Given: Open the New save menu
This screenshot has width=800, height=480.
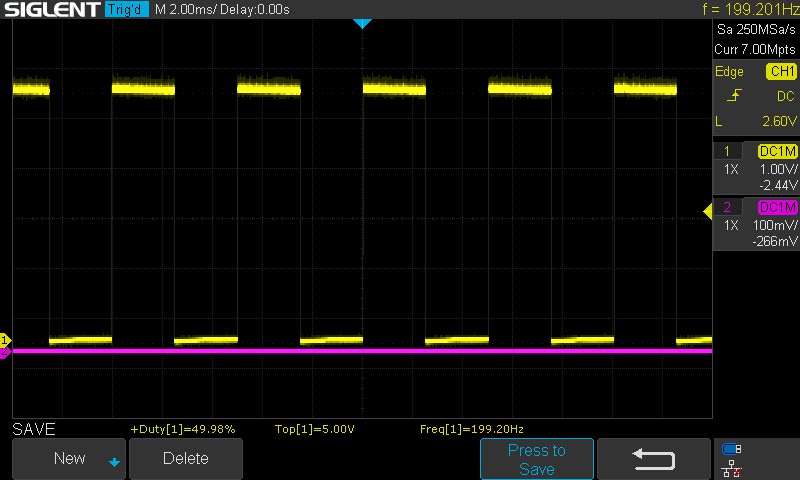Looking at the screenshot, I should click(x=69, y=458).
